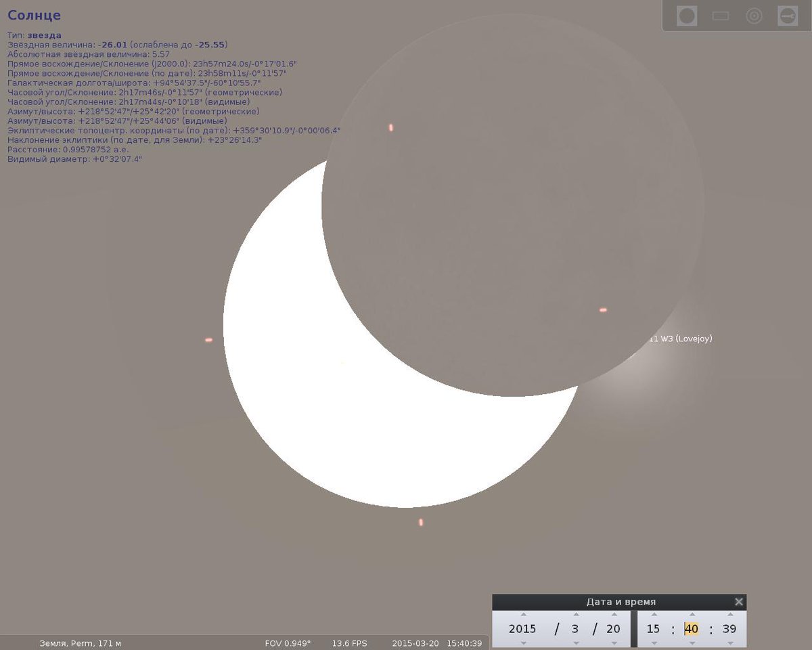The width and height of the screenshot is (812, 650).
Task: Click Азимут/высота (геометрические) line
Action: click(x=133, y=111)
